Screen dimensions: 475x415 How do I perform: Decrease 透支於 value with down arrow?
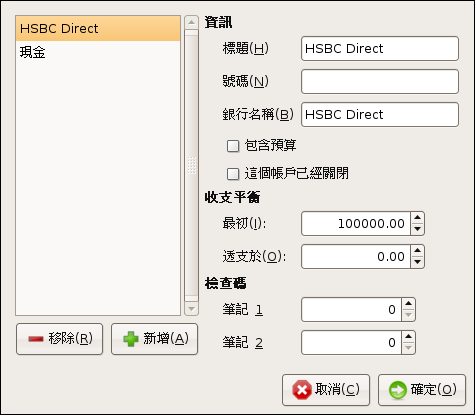point(417,262)
